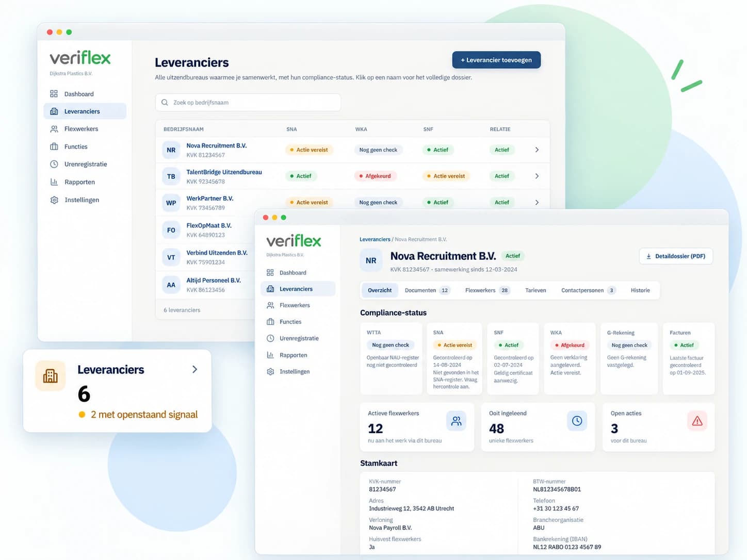Open FlexOpMaat B.V. supplier name

tap(209, 225)
